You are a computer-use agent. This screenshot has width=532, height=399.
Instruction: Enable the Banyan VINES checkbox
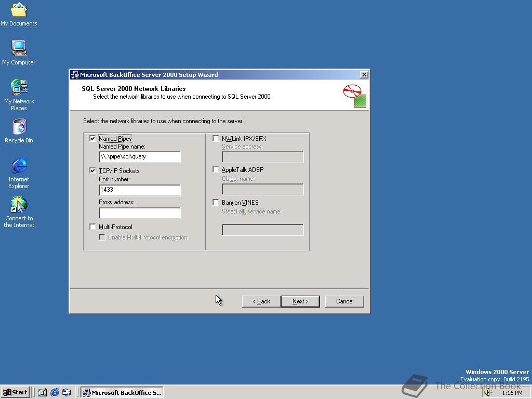[216, 202]
